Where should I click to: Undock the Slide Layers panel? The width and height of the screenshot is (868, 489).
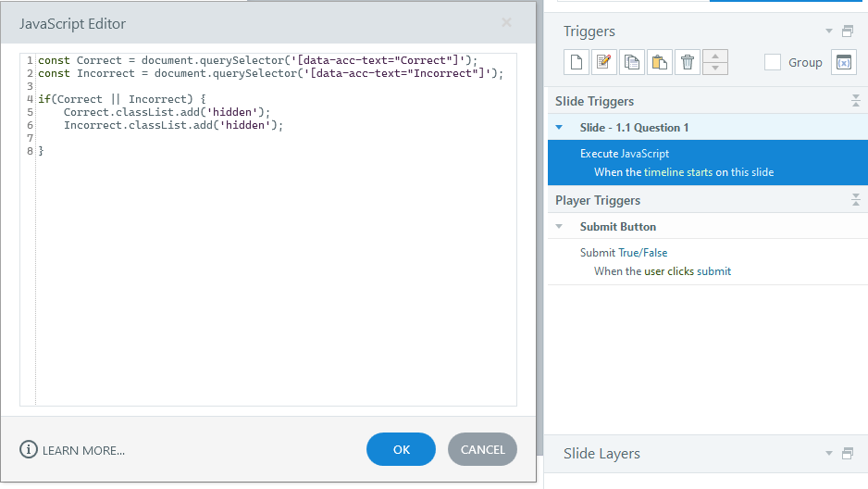[x=848, y=454]
